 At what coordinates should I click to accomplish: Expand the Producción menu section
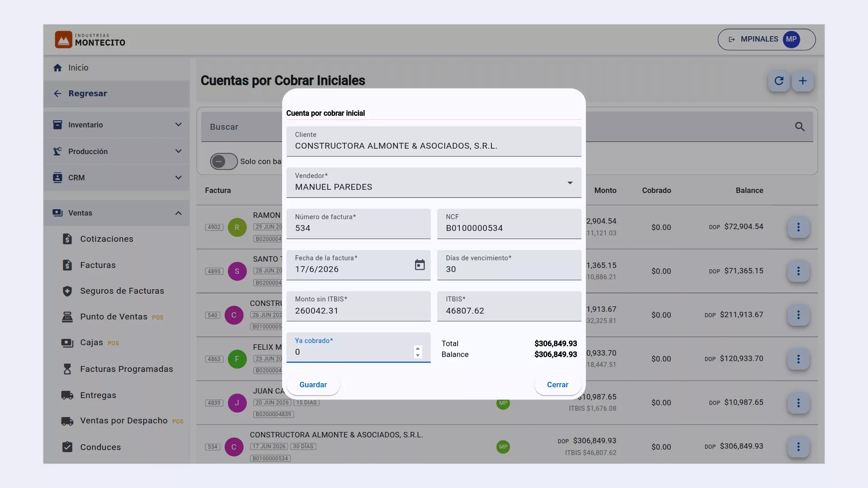[x=117, y=151]
